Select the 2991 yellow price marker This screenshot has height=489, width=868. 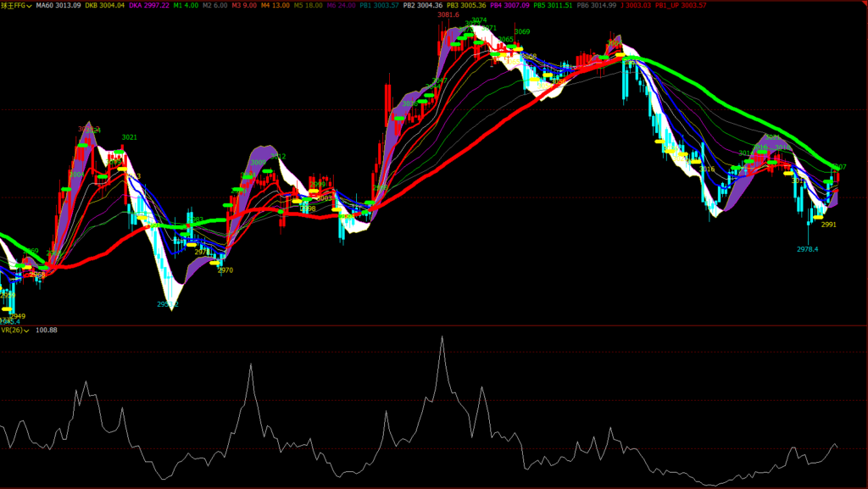tap(828, 225)
